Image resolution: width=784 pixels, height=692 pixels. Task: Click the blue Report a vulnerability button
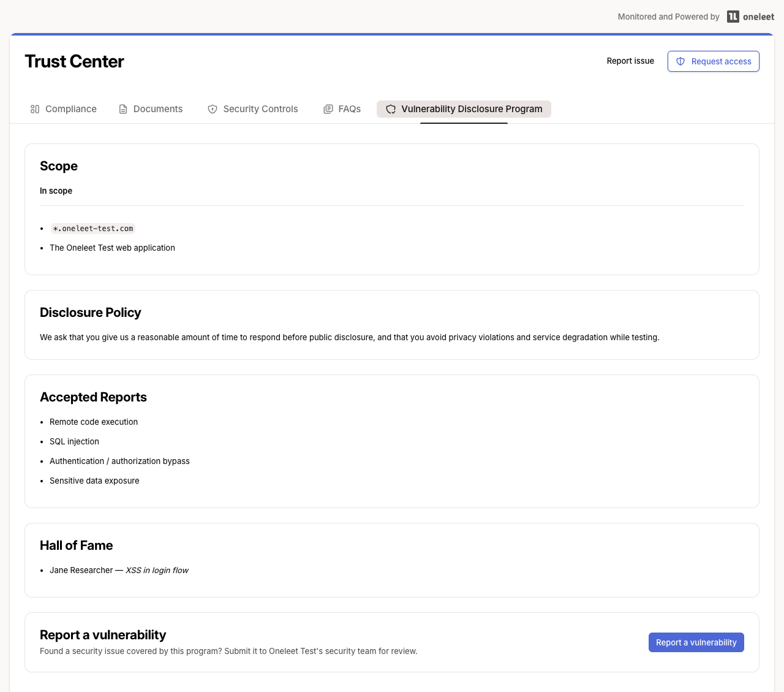pyautogui.click(x=696, y=642)
